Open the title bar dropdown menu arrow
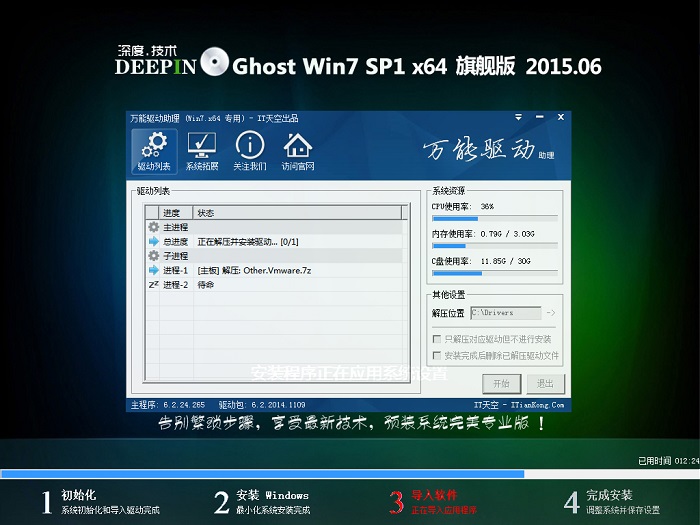 (x=518, y=117)
